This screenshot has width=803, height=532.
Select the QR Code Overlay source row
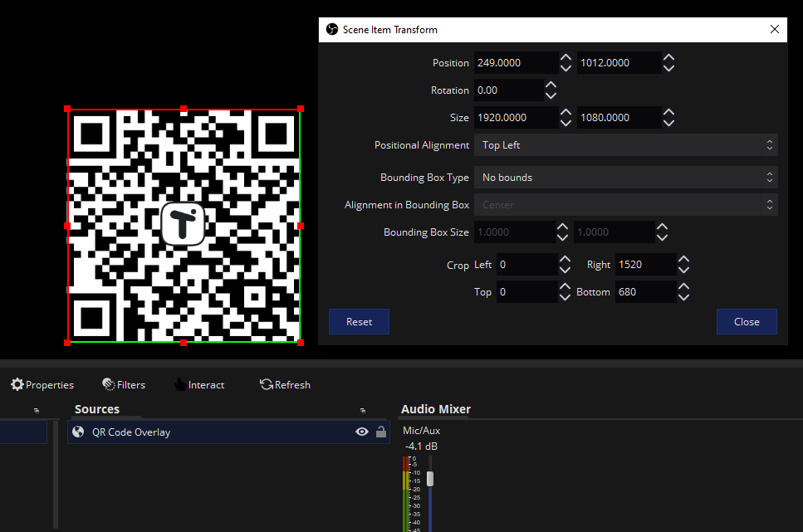228,432
